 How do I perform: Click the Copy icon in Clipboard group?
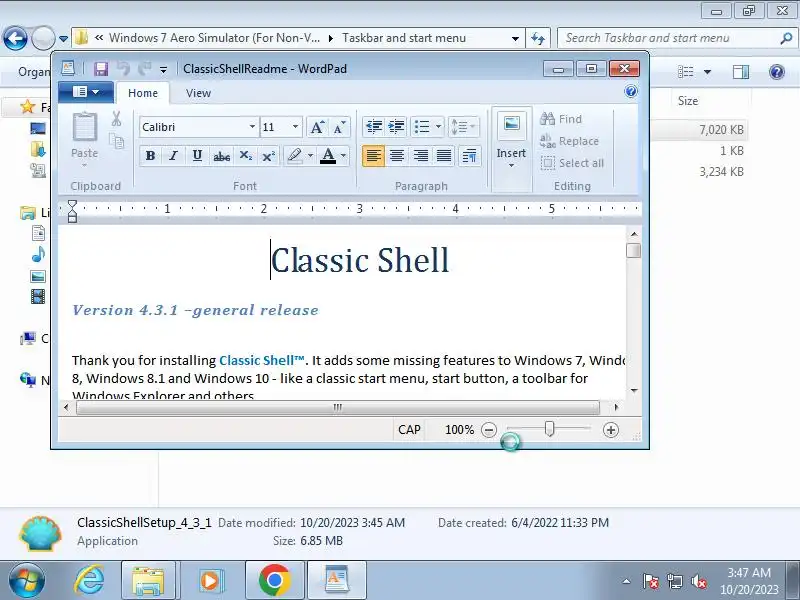pos(117,141)
